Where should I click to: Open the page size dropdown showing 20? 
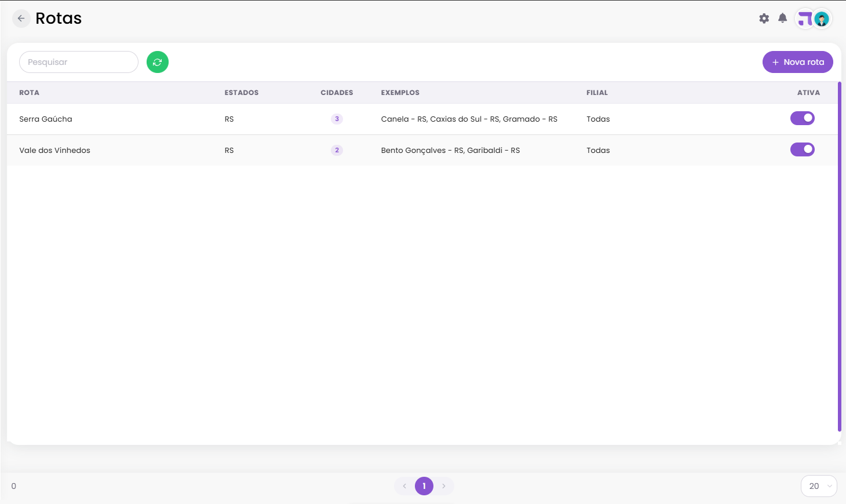[819, 486]
